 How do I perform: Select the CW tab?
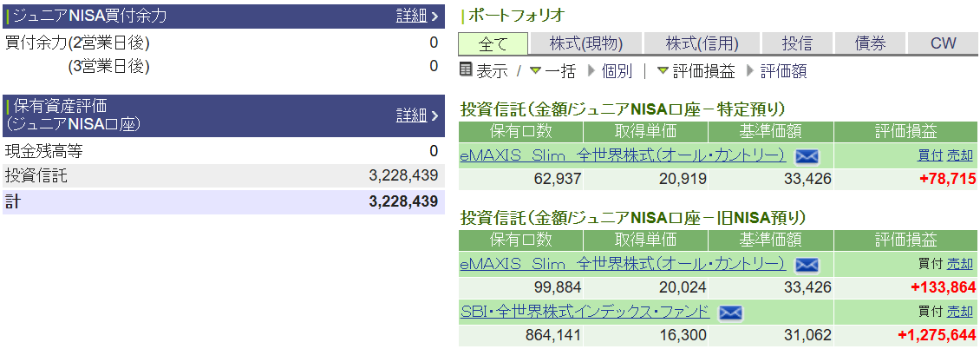(943, 43)
